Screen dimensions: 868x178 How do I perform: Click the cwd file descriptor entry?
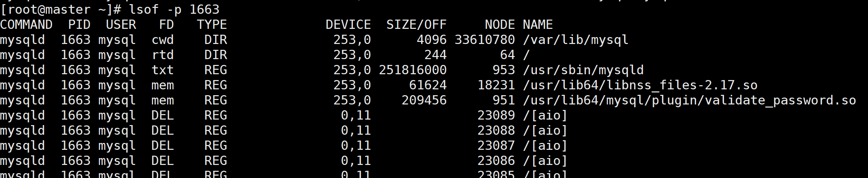click(163, 40)
